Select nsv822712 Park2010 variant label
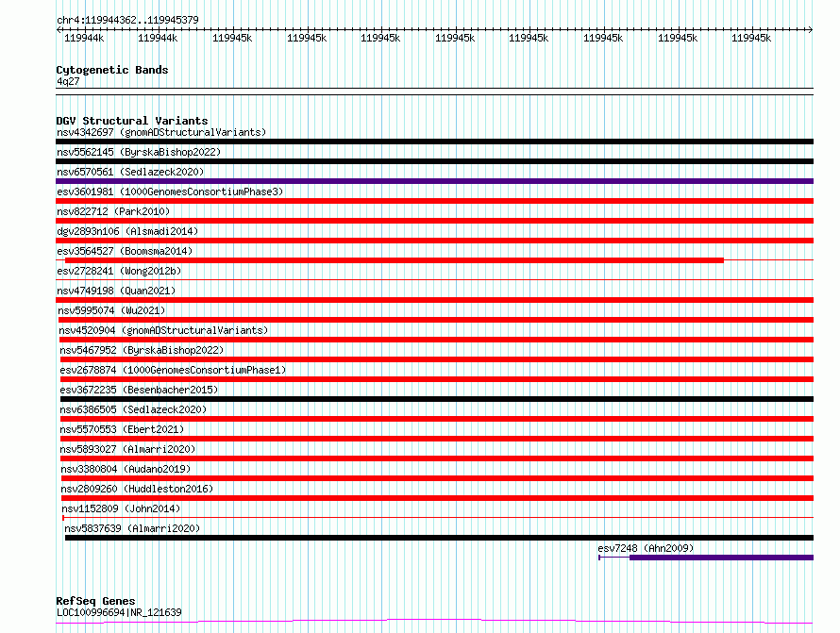 (113, 211)
